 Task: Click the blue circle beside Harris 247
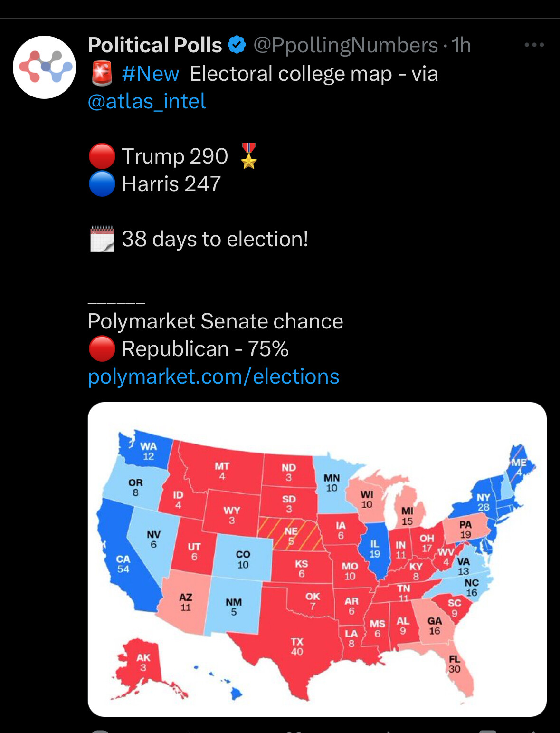pos(102,183)
